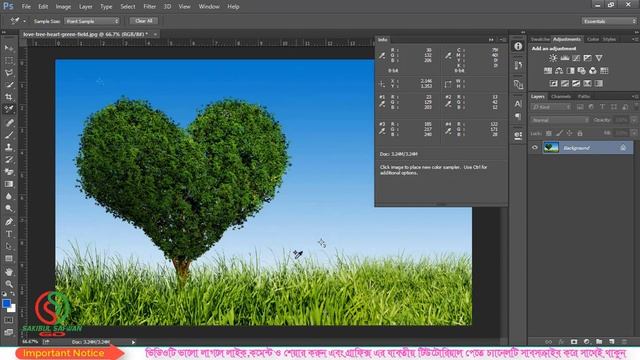The height and width of the screenshot is (360, 640).
Task: Select the Horizontal Type tool
Action: coord(9,234)
